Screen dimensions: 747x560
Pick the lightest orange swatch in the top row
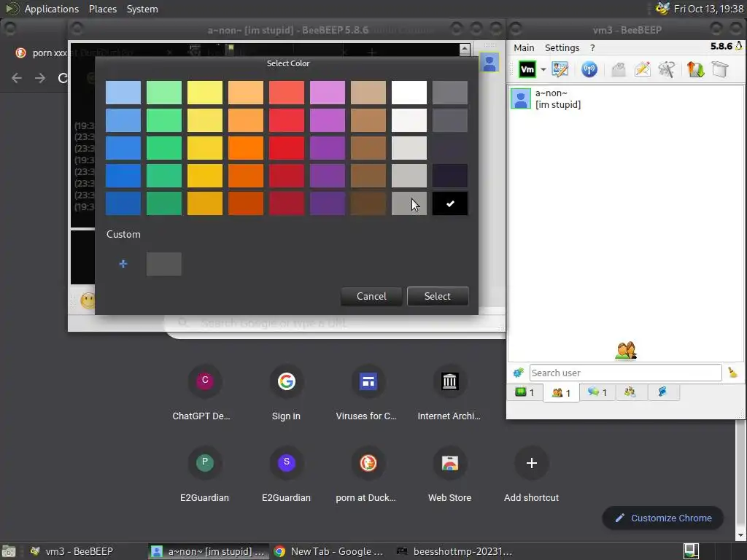point(245,93)
